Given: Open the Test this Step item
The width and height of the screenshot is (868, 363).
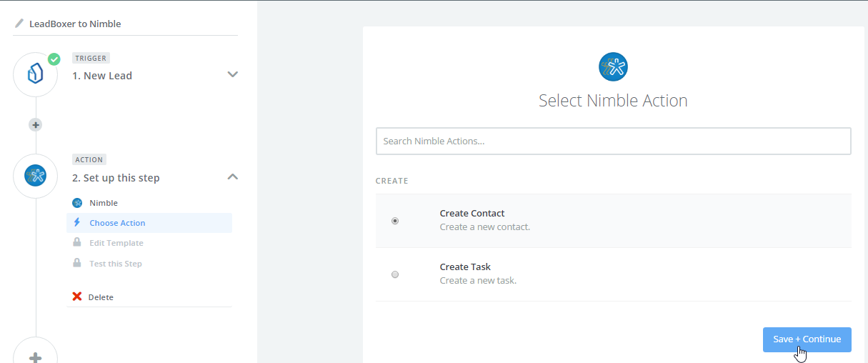Looking at the screenshot, I should pos(115,264).
